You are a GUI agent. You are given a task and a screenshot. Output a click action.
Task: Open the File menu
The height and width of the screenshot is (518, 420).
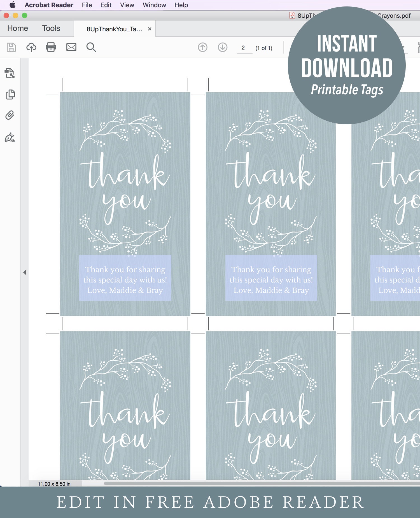(87, 5)
